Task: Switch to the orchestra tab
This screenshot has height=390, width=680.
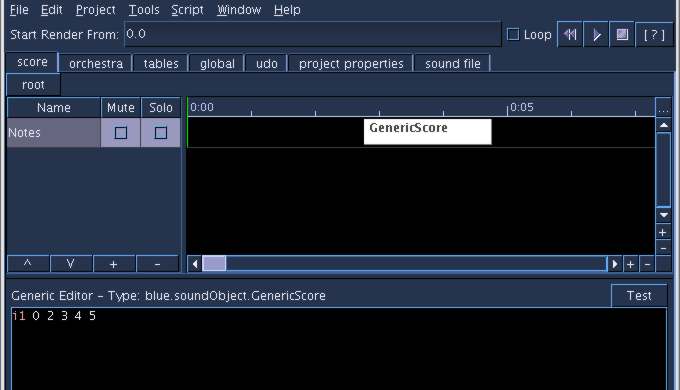Action: pyautogui.click(x=96, y=63)
